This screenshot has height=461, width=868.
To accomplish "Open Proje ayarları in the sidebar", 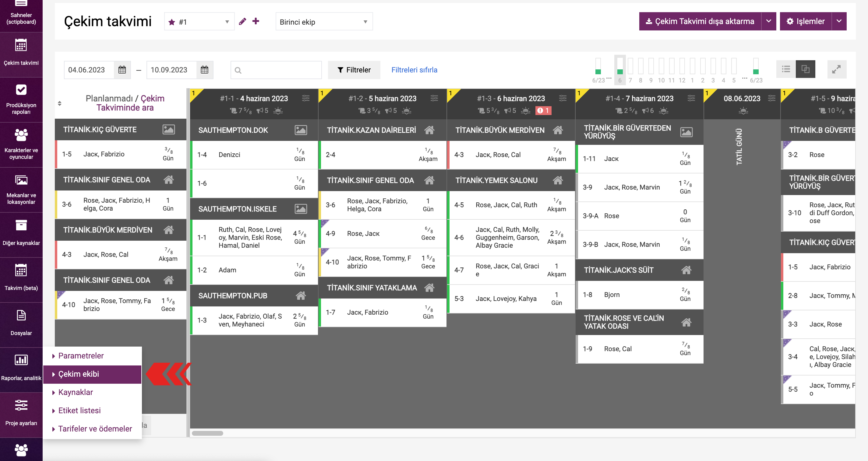I will (x=21, y=415).
